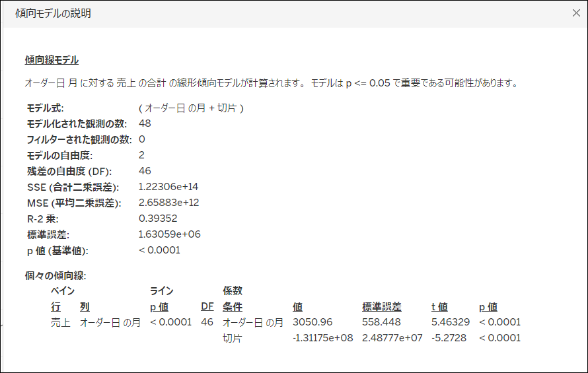Close the 傾向モデルの説明 dialog
The height and width of the screenshot is (373, 588).
(575, 13)
